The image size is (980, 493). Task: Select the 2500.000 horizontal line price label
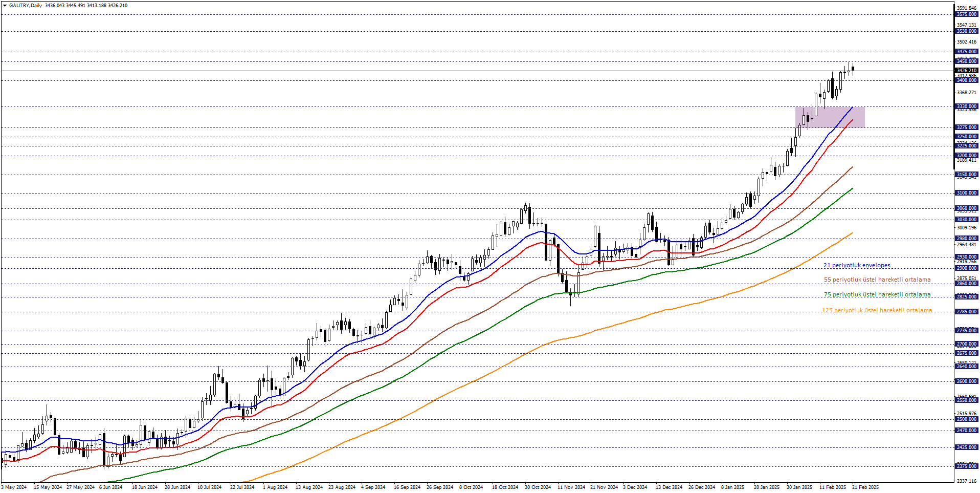[x=967, y=419]
